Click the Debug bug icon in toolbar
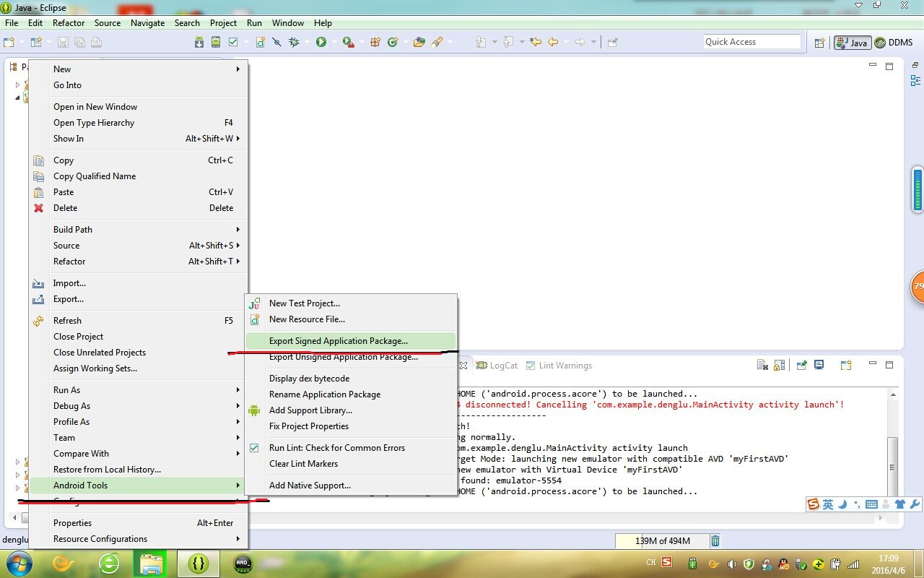Screen dimensions: 924x578 [x=294, y=43]
